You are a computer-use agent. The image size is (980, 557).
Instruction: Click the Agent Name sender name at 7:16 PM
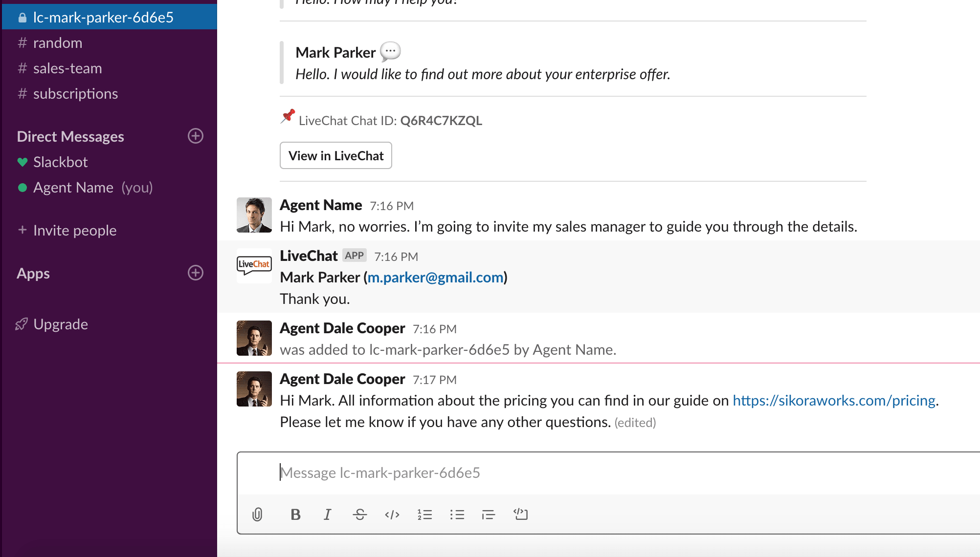tap(321, 205)
